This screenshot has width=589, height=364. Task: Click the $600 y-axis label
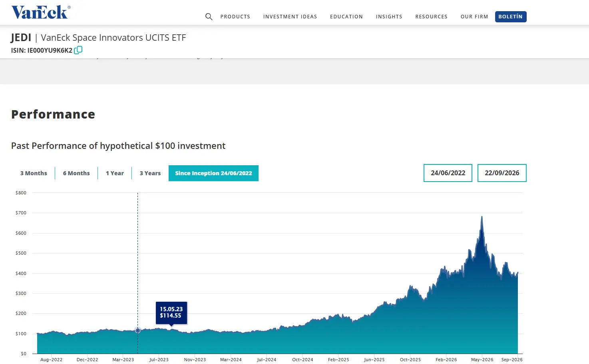click(x=21, y=233)
